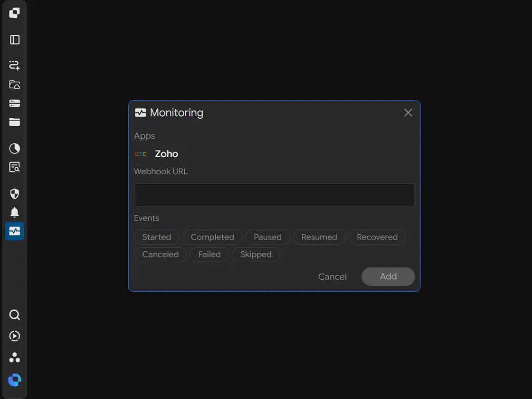Screen dimensions: 532x399
Task: Open the security shield icon
Action: pos(15,194)
